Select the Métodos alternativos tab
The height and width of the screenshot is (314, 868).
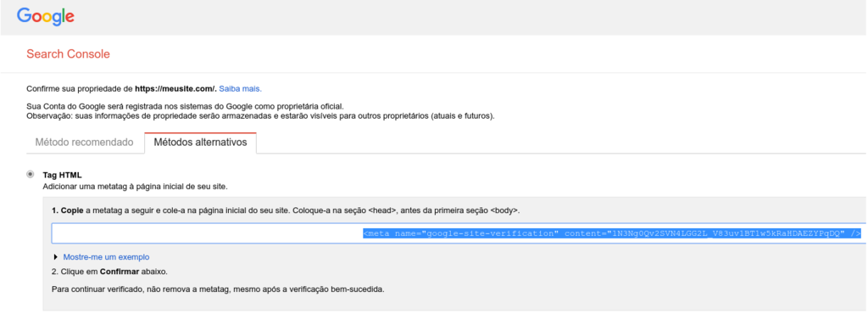click(x=200, y=143)
